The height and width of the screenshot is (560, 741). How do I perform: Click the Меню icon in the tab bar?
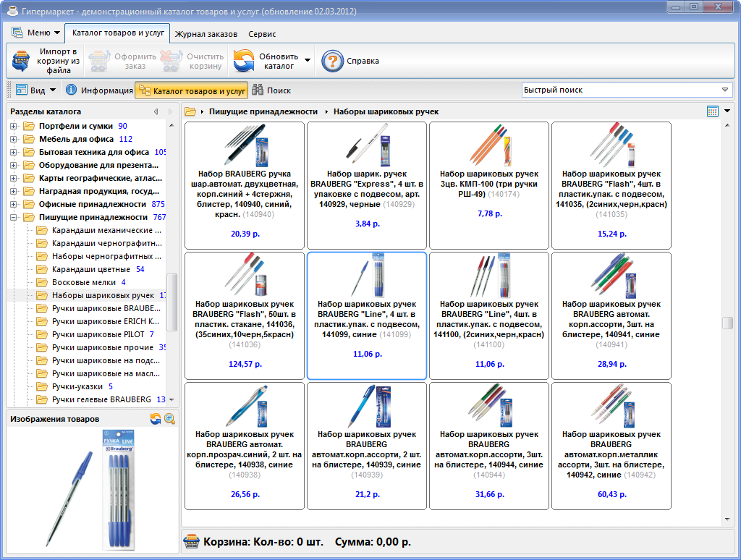[x=17, y=33]
